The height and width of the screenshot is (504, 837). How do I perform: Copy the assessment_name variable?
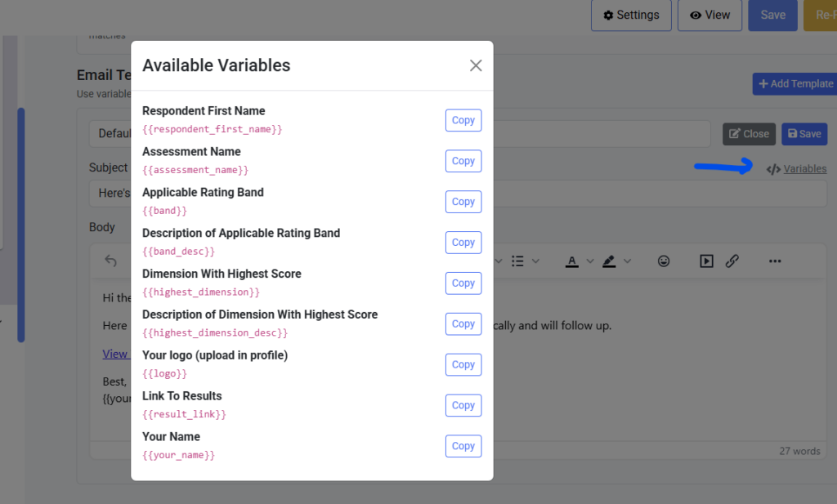click(463, 161)
